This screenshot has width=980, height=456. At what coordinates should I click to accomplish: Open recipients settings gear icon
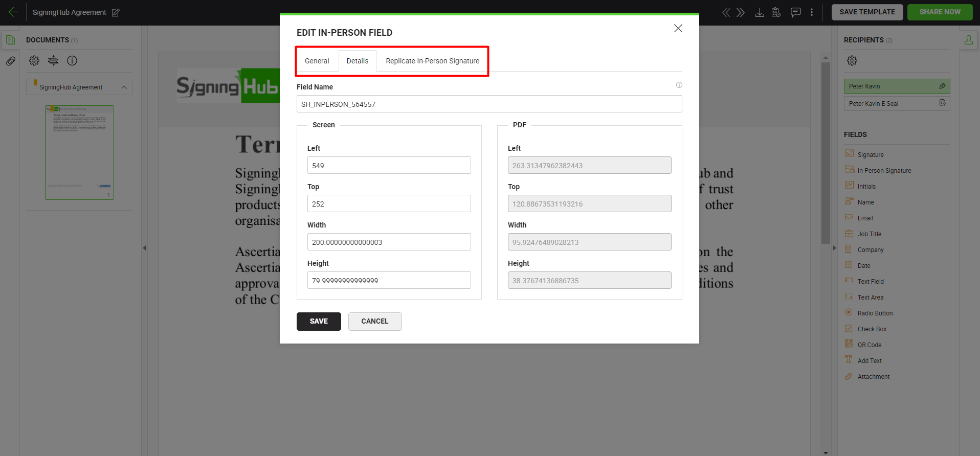coord(852,61)
